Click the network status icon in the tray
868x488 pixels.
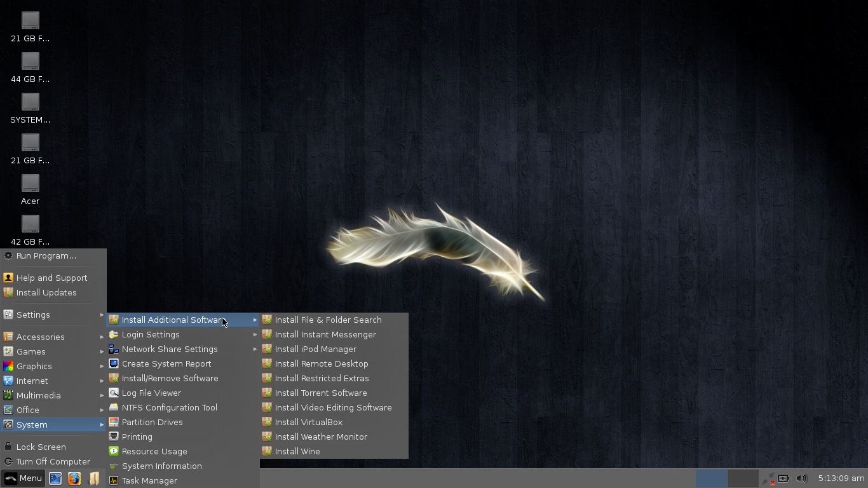[x=768, y=478]
